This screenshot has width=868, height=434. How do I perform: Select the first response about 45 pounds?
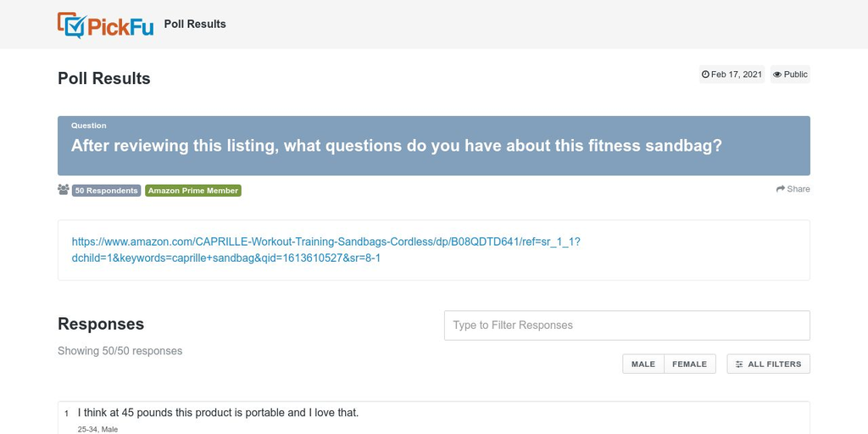434,418
